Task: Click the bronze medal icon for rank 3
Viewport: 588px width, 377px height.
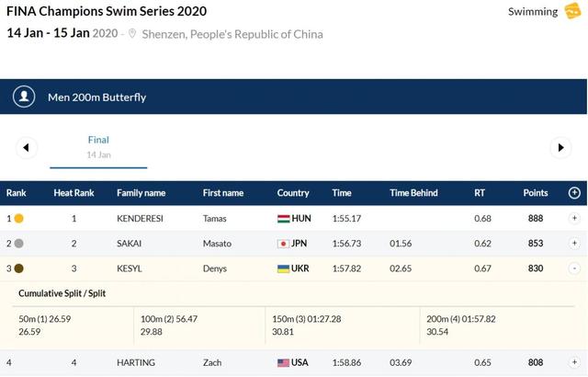Action: (x=18, y=268)
